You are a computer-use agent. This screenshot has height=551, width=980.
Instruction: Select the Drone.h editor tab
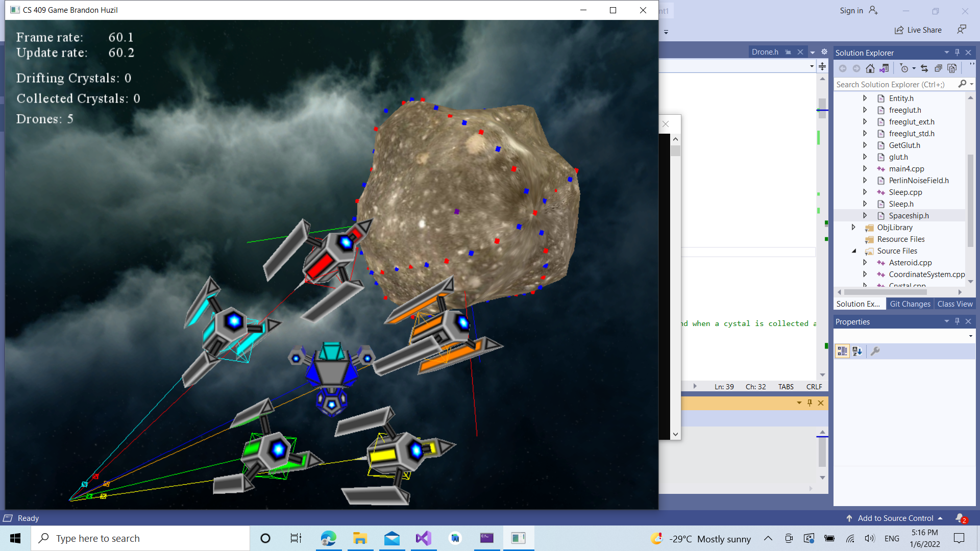[x=765, y=52]
